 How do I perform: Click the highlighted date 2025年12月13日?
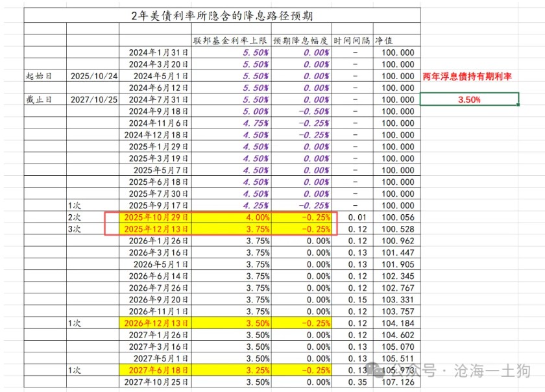(x=155, y=229)
